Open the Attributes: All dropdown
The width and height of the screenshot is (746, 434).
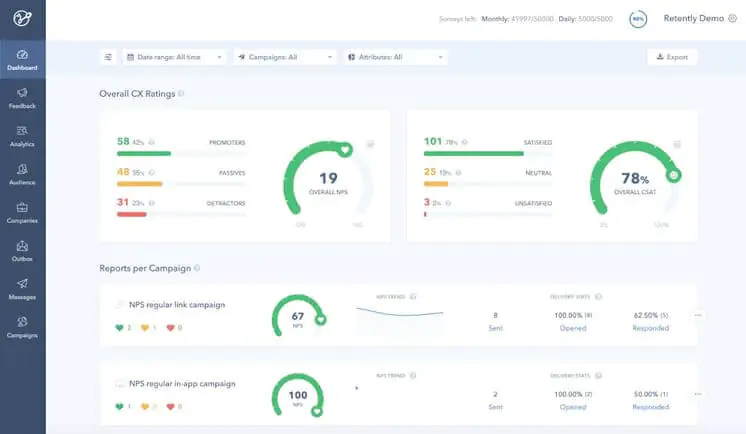[x=395, y=57]
